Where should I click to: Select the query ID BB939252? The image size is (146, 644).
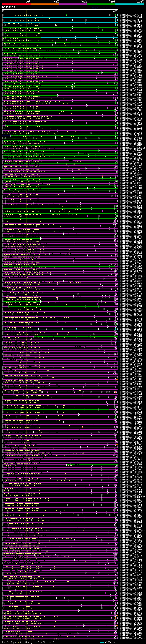click(8, 8)
